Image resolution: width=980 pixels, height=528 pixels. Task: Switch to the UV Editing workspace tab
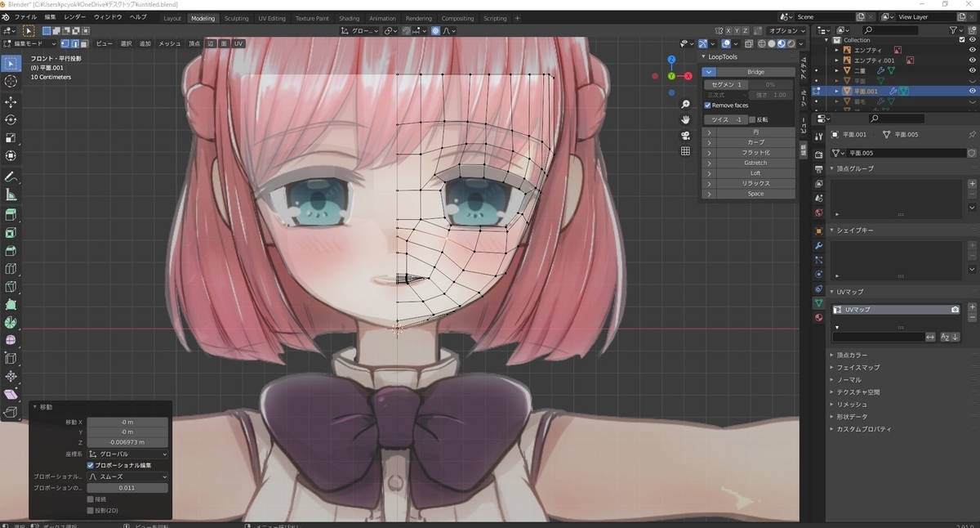pos(272,18)
